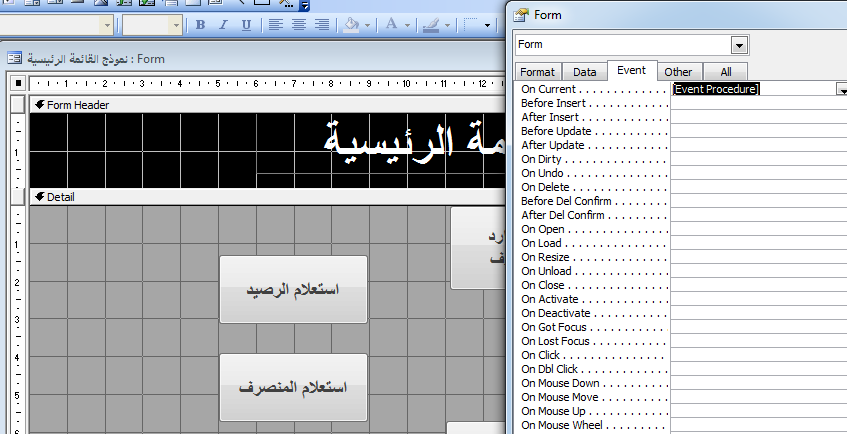This screenshot has width=847, height=434.
Task: Open the Form object selector dropdown
Action: tap(740, 45)
